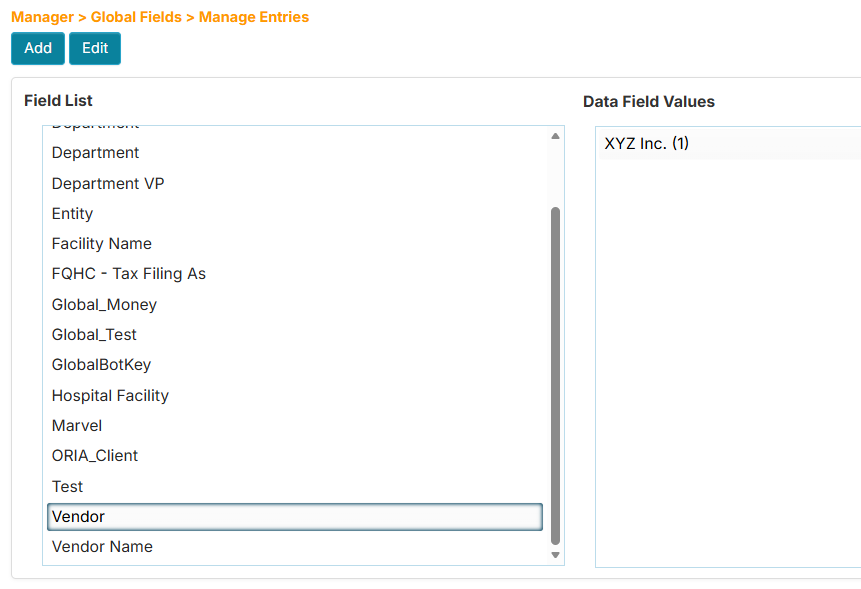
Task: Select the Global_Test field
Action: pos(94,334)
